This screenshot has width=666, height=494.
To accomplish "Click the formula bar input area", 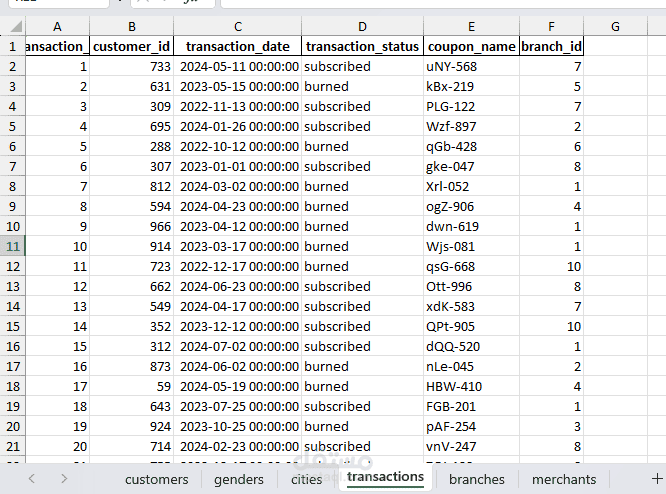I will click(443, 3).
